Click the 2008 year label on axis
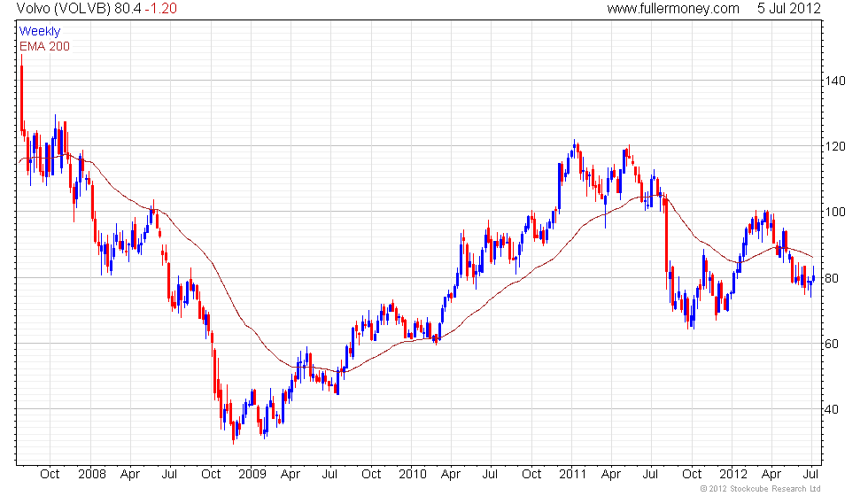 pyautogui.click(x=92, y=475)
